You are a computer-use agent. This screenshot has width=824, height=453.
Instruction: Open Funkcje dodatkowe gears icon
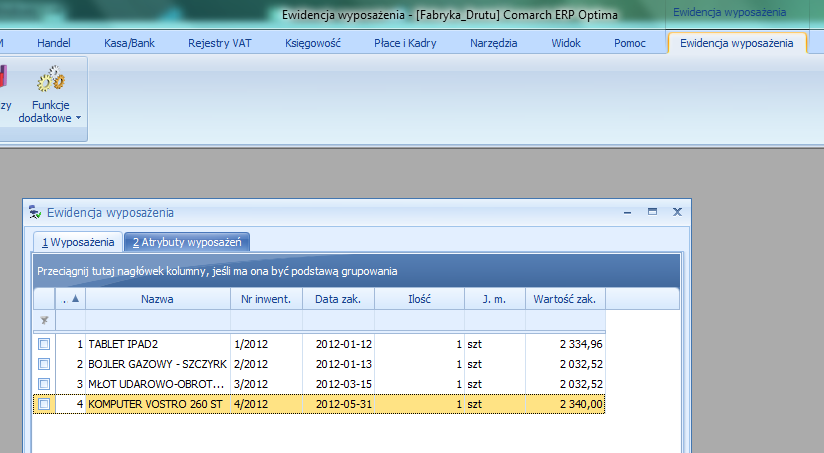(51, 79)
